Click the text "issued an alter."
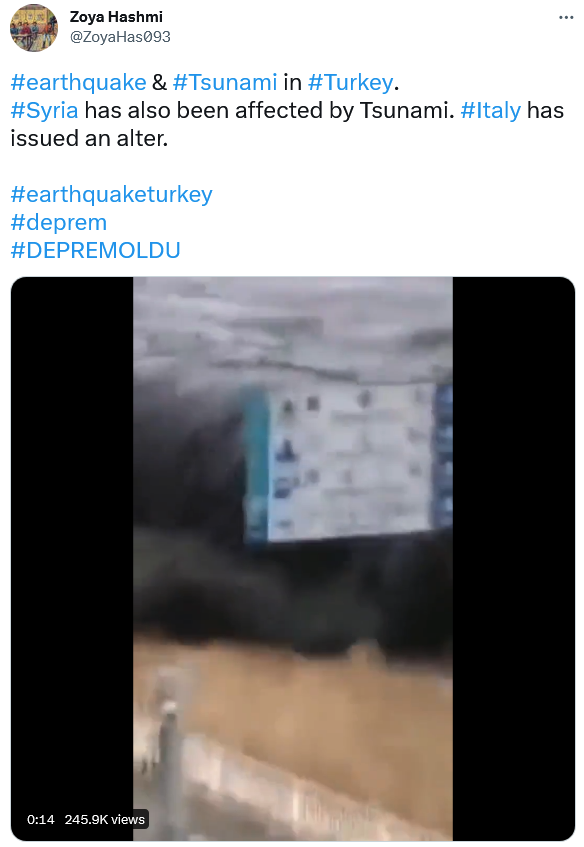This screenshot has width=584, height=847. [89, 139]
